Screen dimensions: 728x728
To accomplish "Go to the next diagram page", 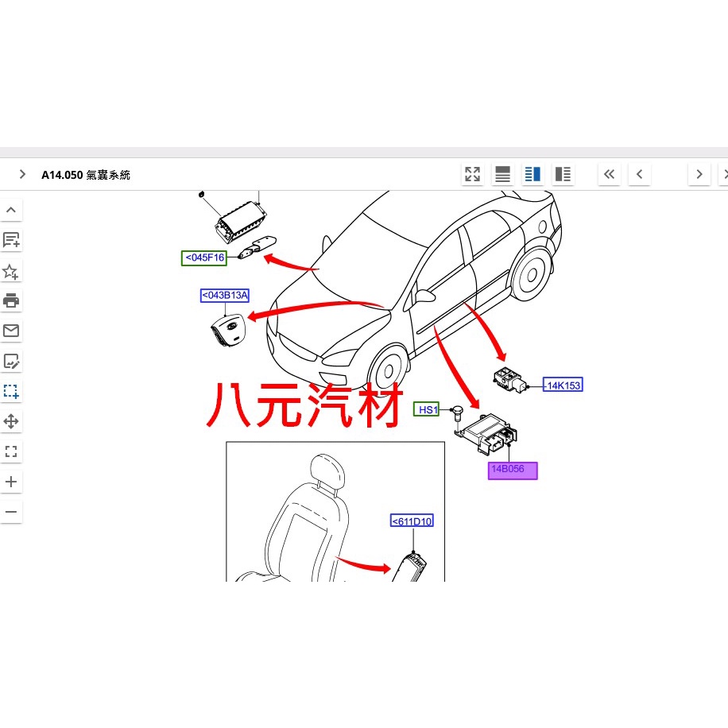I will 699,174.
